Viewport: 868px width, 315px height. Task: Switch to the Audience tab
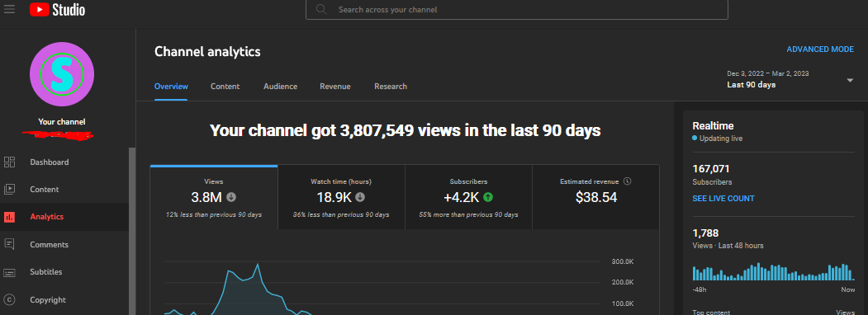point(280,87)
